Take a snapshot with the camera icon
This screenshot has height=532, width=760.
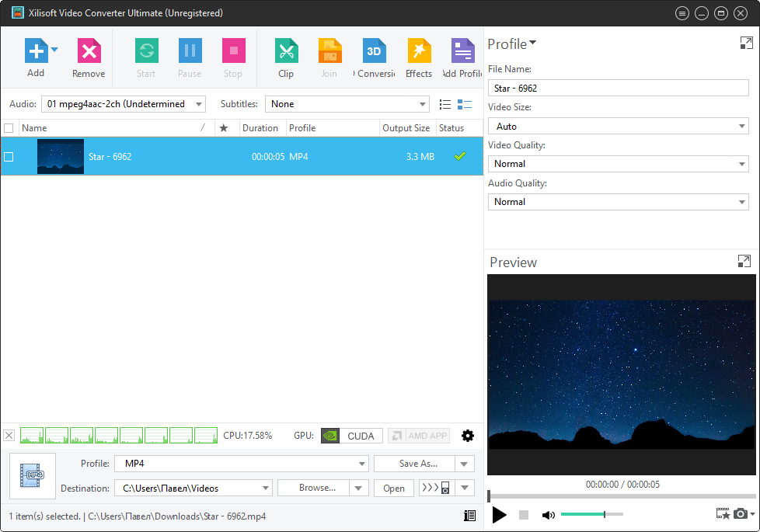coord(740,513)
